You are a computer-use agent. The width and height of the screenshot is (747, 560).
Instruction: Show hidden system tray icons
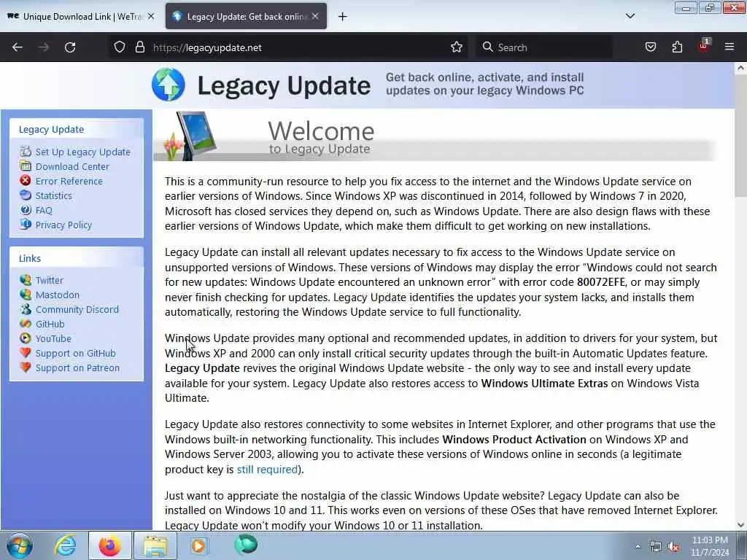coord(638,546)
